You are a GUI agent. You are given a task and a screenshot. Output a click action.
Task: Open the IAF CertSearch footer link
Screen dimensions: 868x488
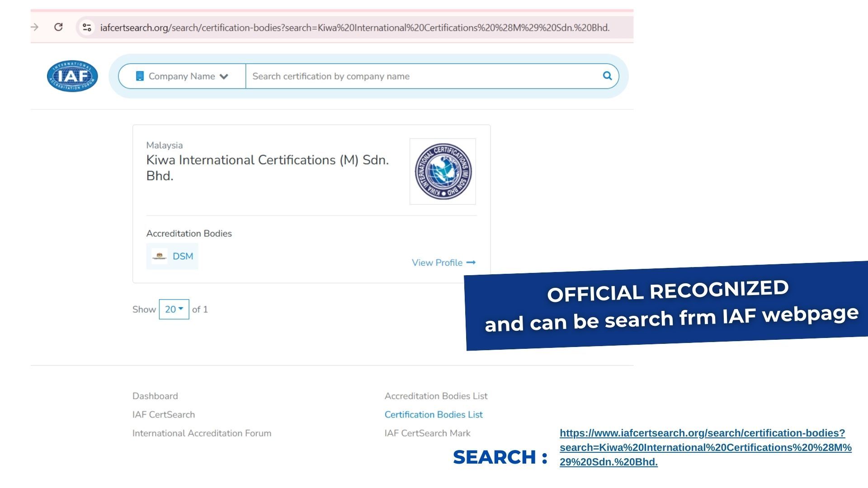164,414
